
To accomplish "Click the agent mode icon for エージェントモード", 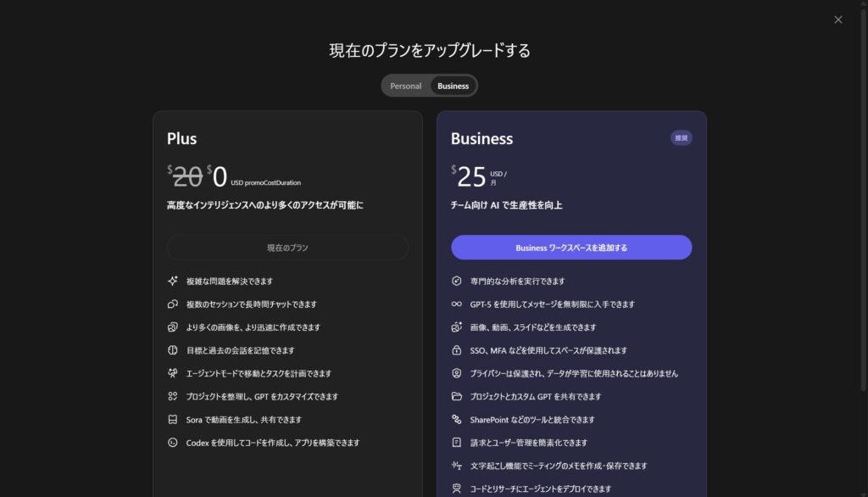I will [x=173, y=373].
